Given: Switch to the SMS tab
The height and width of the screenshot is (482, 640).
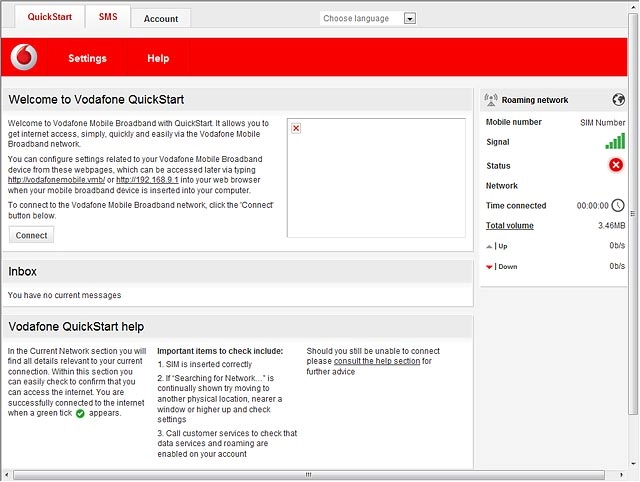Looking at the screenshot, I should (x=108, y=17).
